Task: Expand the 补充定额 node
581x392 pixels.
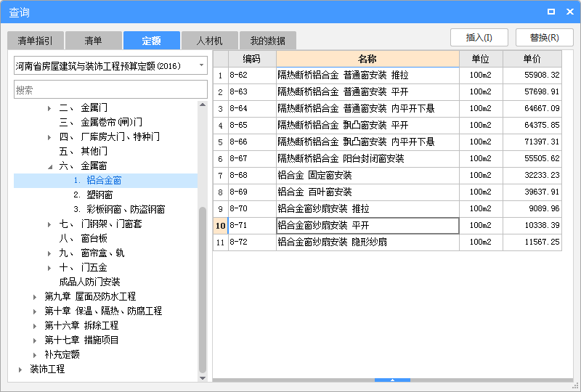Action: [x=35, y=355]
